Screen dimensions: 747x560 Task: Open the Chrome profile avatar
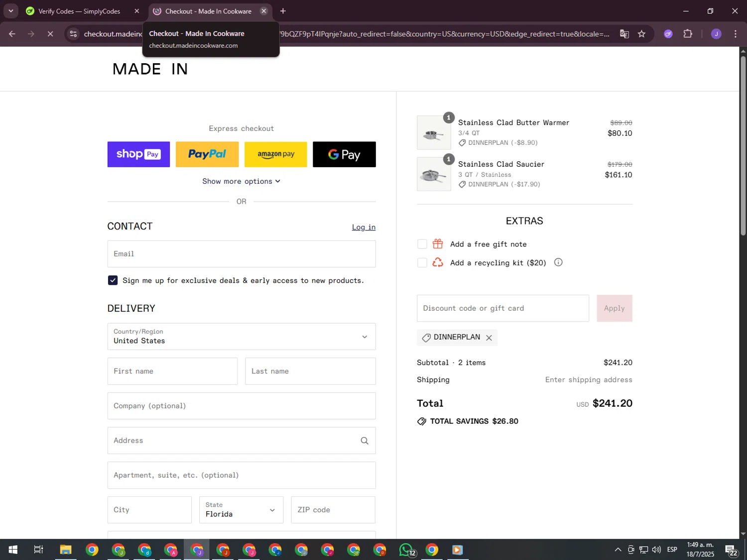coord(716,34)
